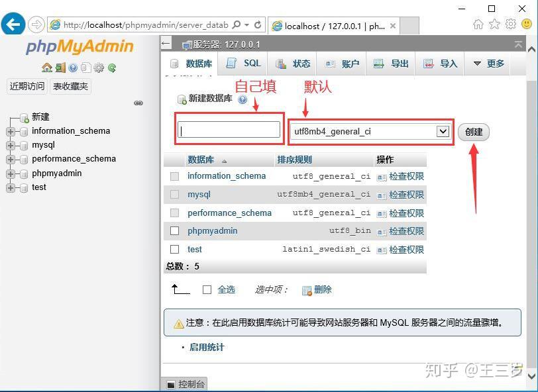This screenshot has height=392, width=538.
Task: Click the smiley feedback icon
Action: (527, 24)
